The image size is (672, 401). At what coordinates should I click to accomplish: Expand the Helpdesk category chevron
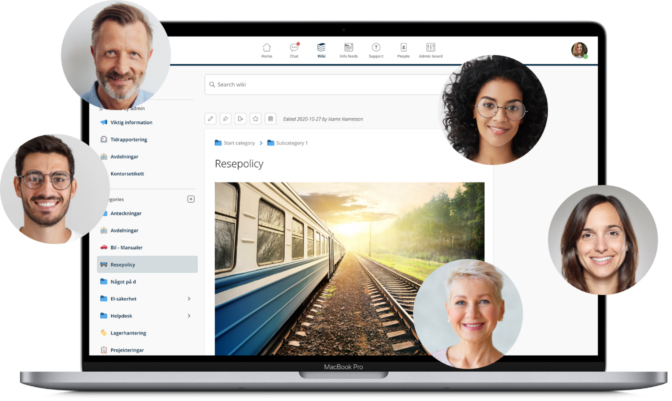pos(189,316)
